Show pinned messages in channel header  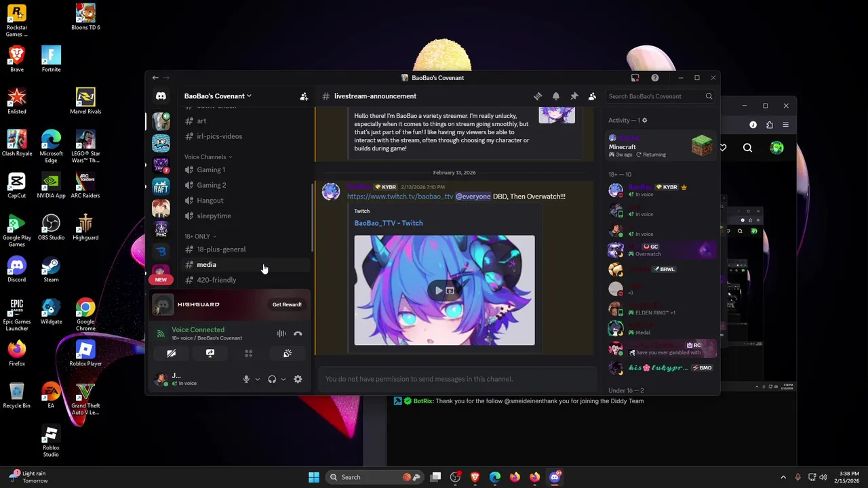click(574, 96)
